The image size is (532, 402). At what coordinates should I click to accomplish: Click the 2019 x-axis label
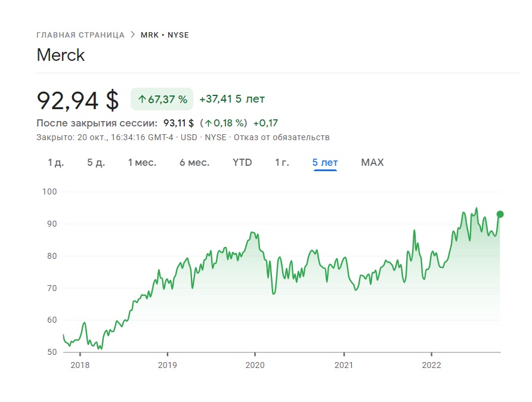click(x=167, y=365)
